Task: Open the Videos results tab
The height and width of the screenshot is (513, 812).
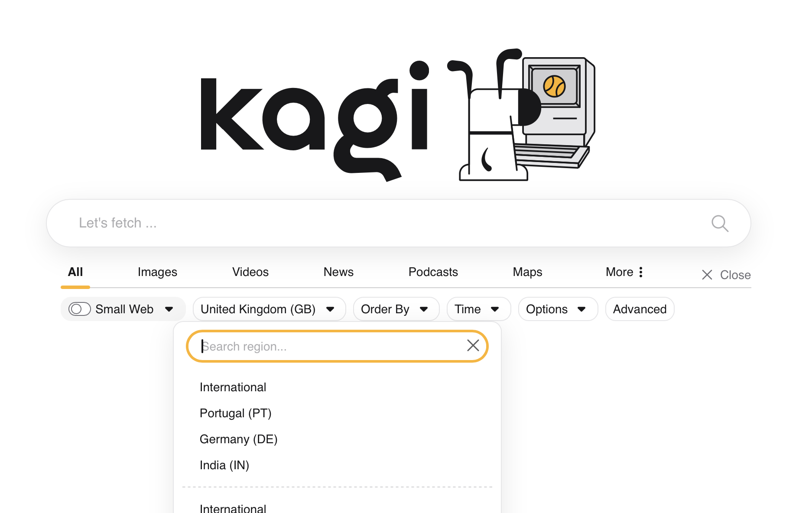Action: (x=250, y=272)
